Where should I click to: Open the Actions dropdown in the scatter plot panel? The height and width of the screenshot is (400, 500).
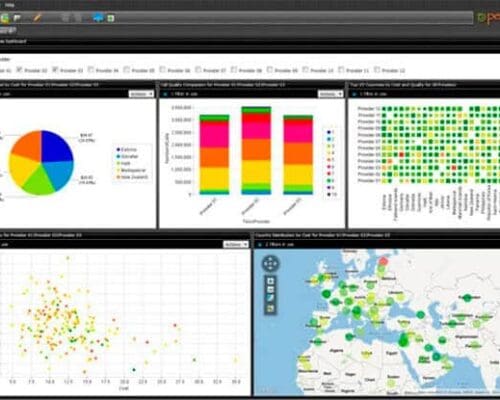coord(236,244)
